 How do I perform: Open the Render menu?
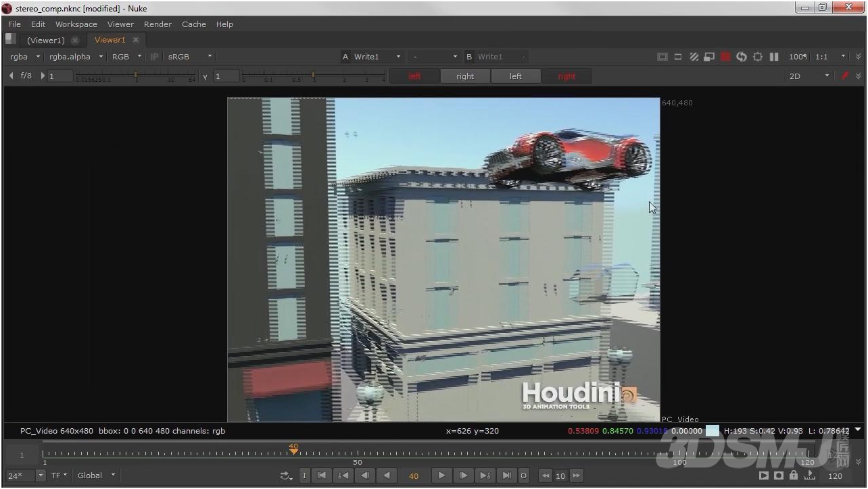coord(158,24)
